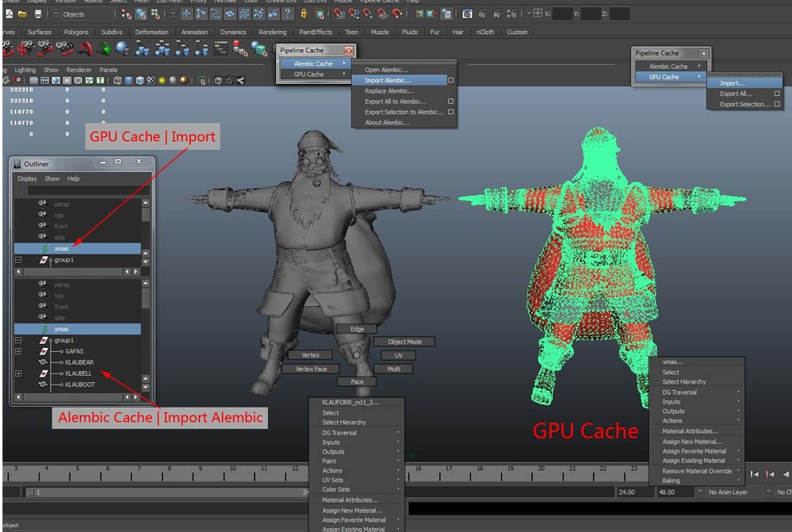
Task: Click the select by component type icon
Action: point(155,14)
